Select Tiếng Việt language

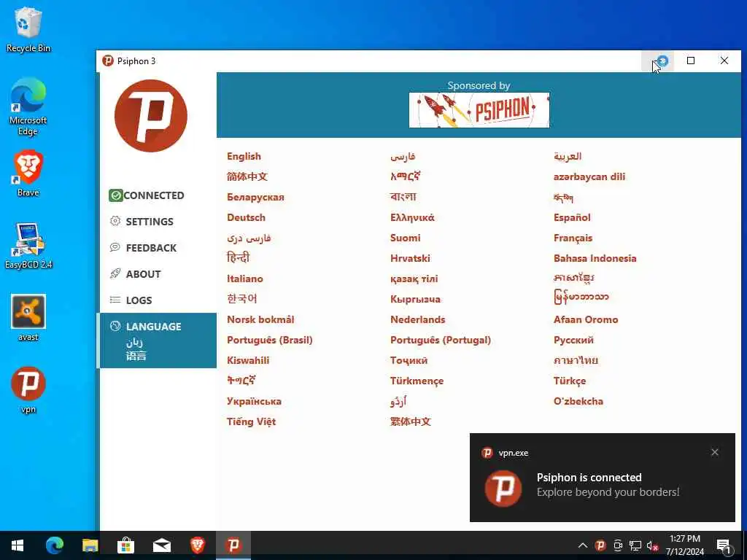[x=252, y=422]
